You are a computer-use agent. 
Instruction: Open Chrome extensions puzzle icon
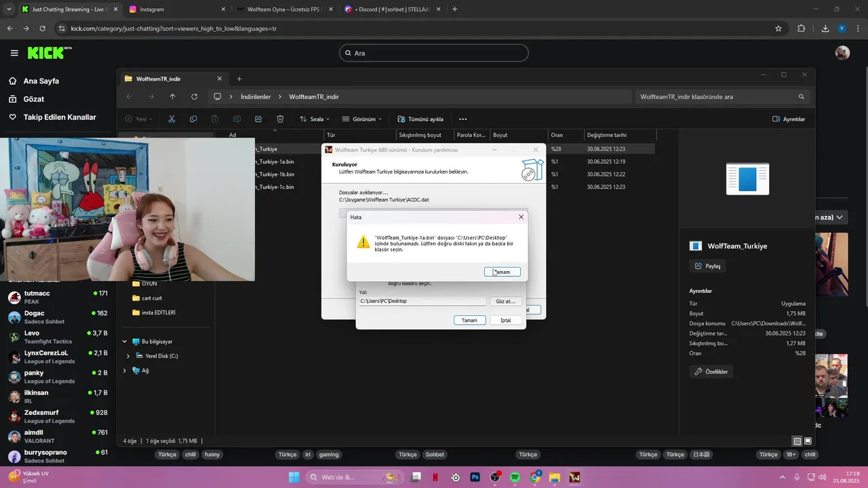[801, 28]
